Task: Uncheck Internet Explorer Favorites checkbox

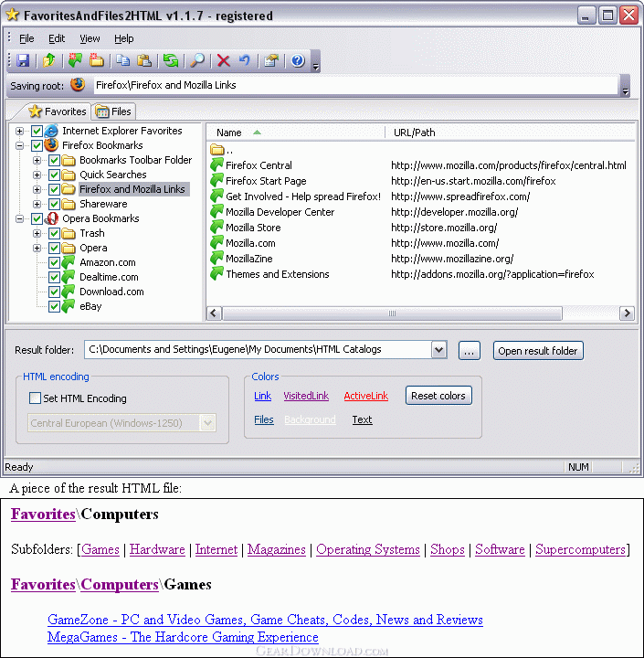Action: click(37, 131)
